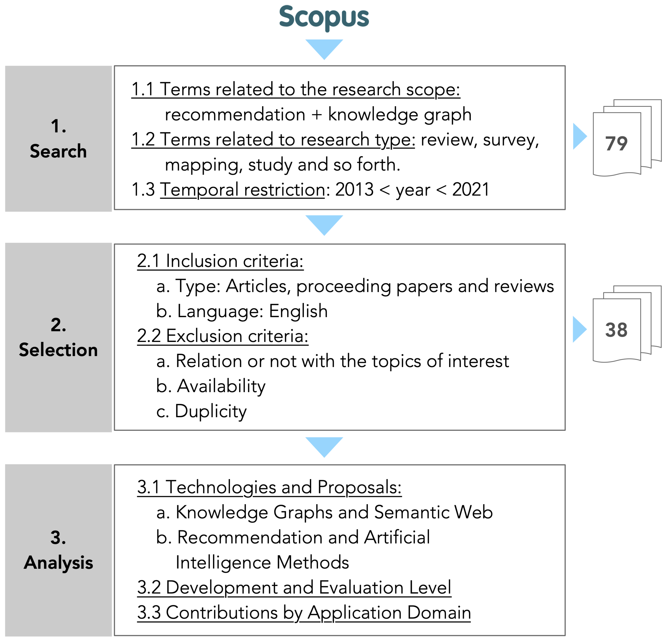Click the down arrow above Analysis box
Screen dimensions: 669x644
tap(324, 447)
